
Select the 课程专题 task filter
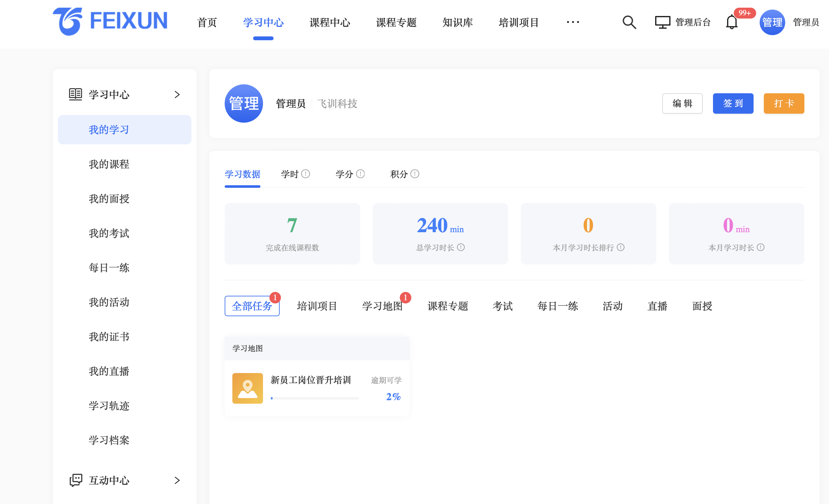(x=448, y=306)
